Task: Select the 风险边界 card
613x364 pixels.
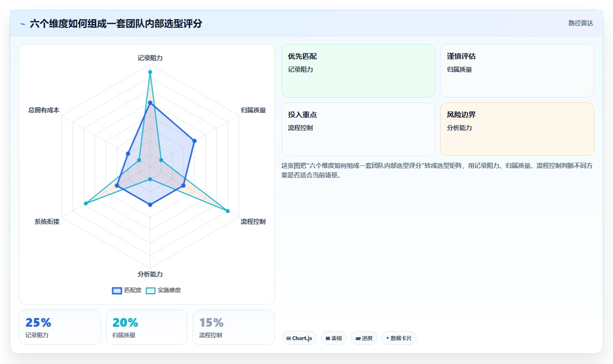Action: [517, 129]
